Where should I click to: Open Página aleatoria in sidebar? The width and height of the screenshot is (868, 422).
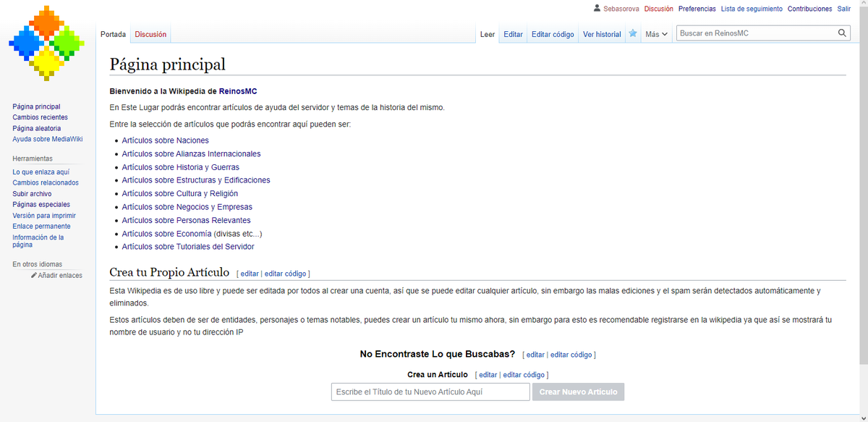(36, 128)
